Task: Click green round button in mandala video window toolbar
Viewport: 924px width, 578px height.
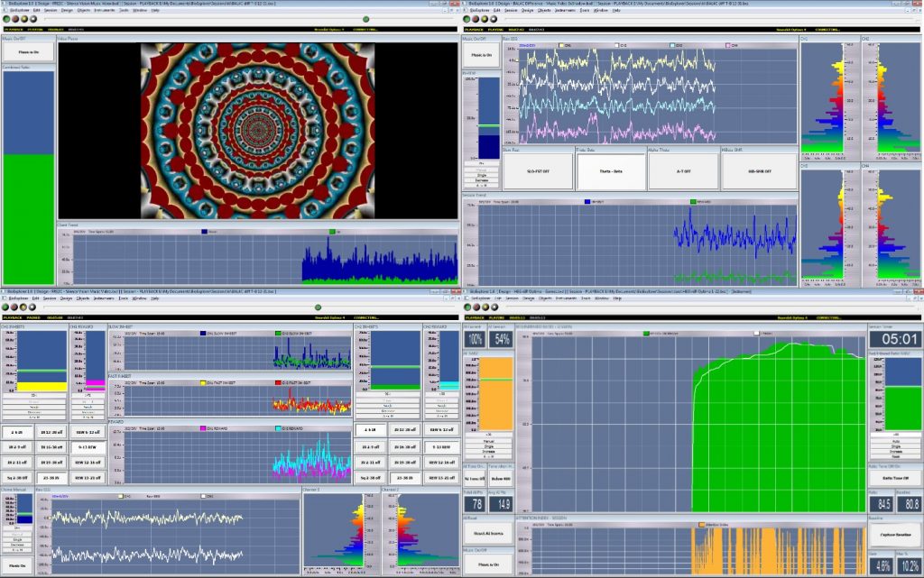Action: click(5, 19)
